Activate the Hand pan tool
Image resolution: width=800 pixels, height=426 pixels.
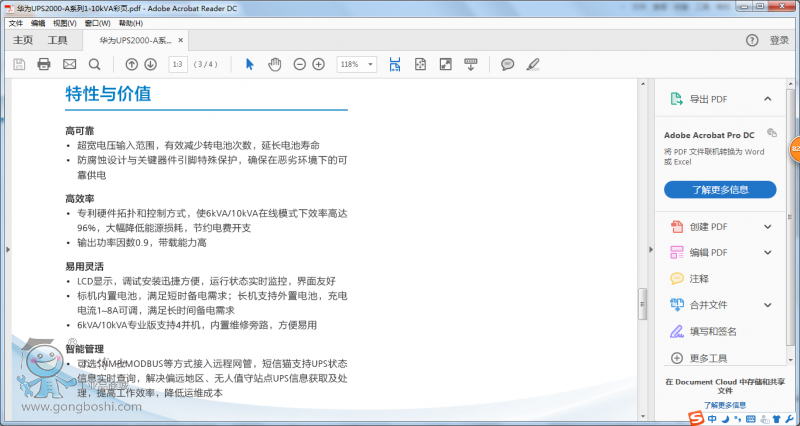tap(274, 64)
